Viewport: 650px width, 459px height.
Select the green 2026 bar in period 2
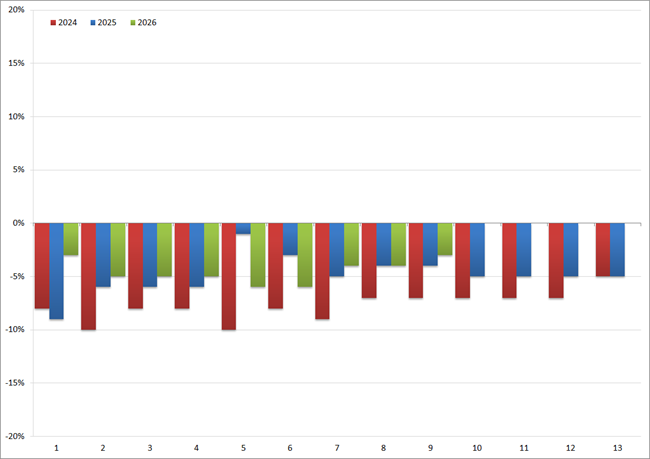pos(118,250)
